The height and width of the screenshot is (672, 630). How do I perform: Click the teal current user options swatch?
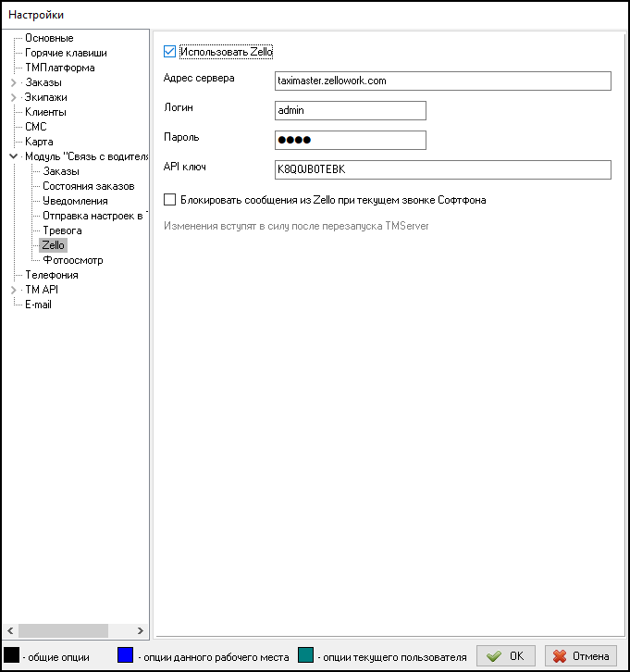305,654
